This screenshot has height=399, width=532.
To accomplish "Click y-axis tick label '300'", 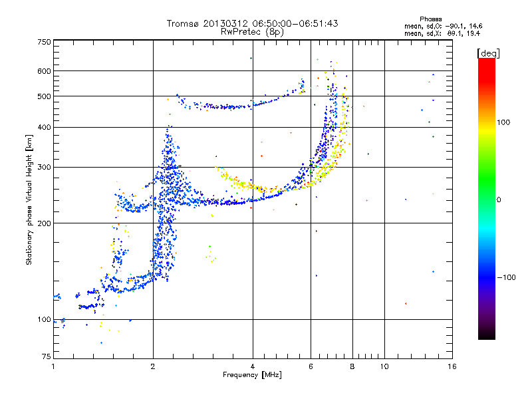I will point(45,167).
